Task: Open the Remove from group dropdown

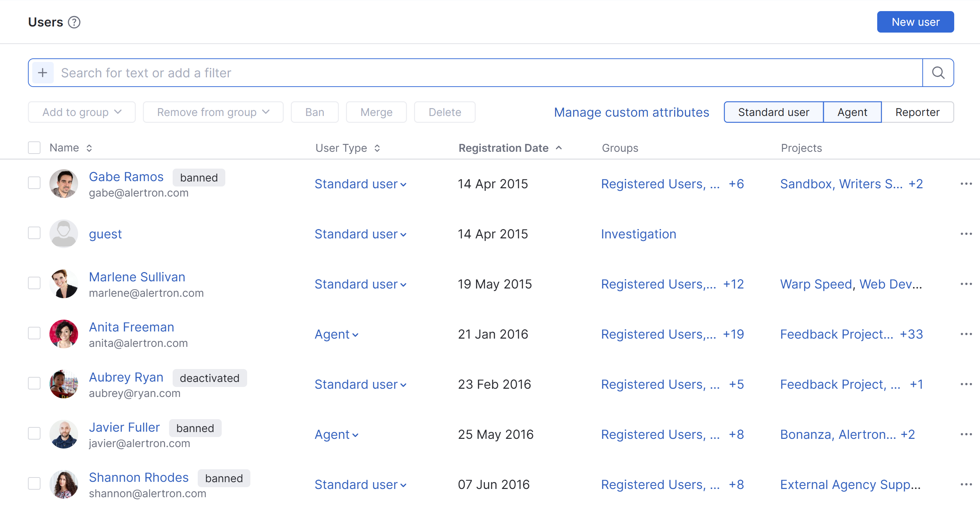Action: (213, 112)
